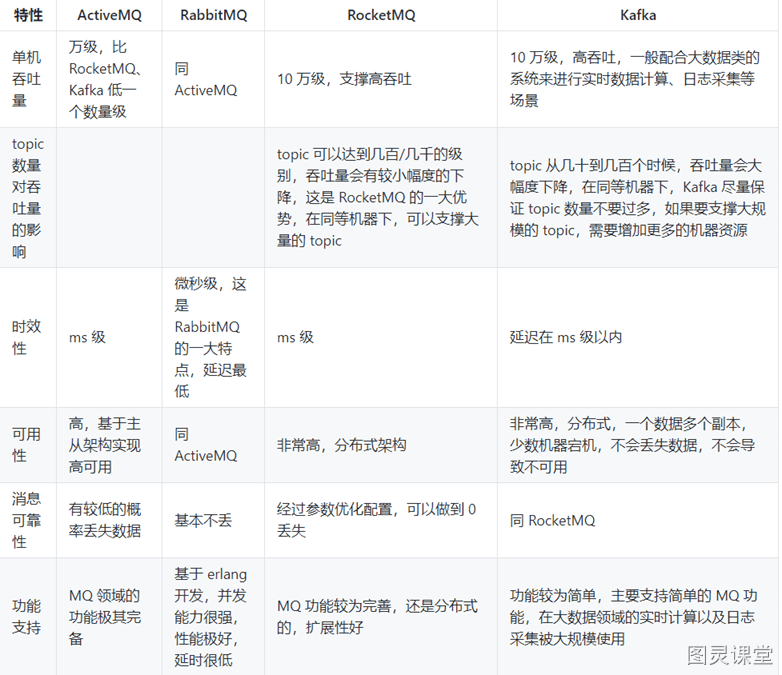Click the RocketMQ ms 级 cell
Viewport: 782px width, 675px height.
381,337
